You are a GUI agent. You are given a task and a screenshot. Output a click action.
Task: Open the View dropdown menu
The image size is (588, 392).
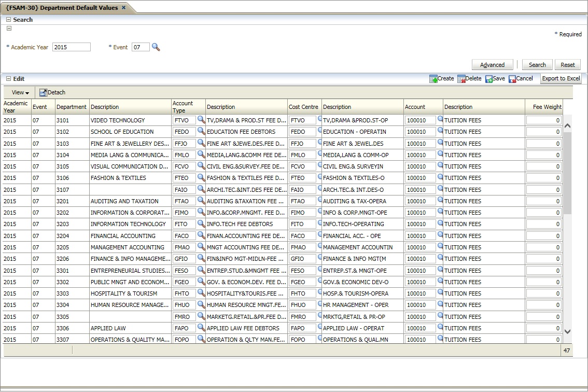[20, 92]
